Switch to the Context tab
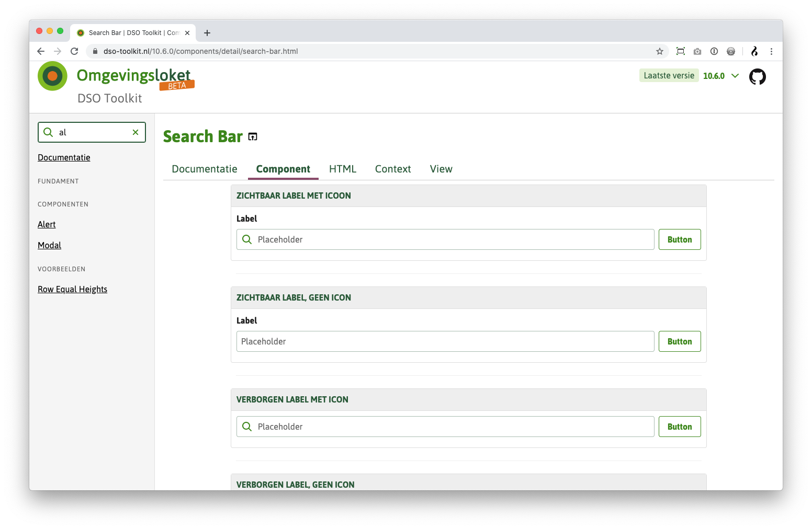812x529 pixels. tap(393, 169)
